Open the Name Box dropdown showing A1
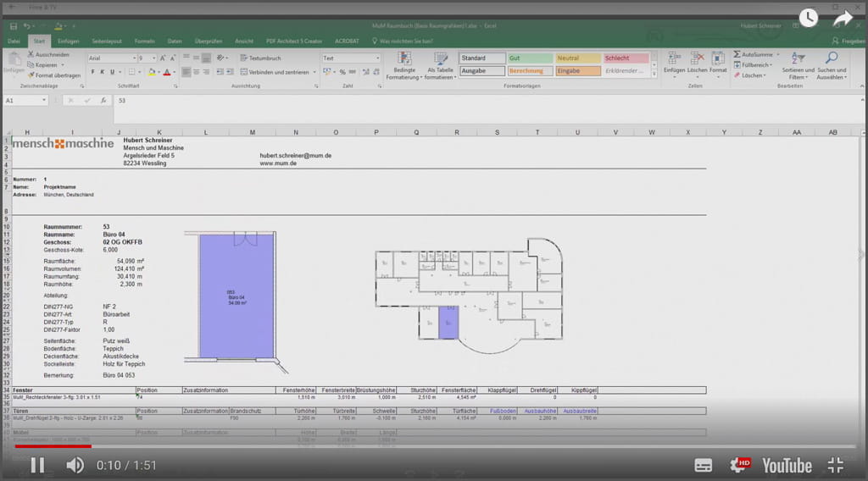Viewport: 868px width, 481px height. pos(44,100)
